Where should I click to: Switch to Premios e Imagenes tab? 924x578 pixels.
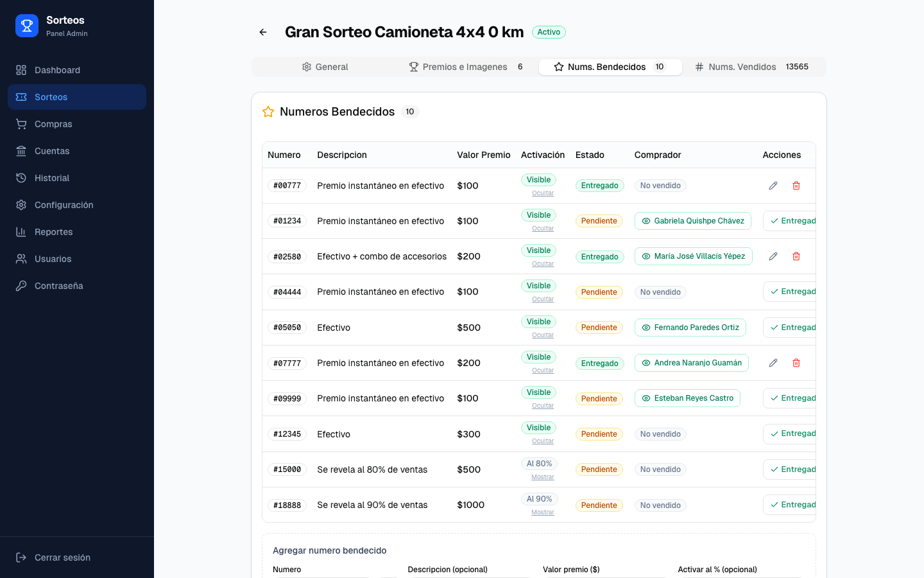[467, 67]
